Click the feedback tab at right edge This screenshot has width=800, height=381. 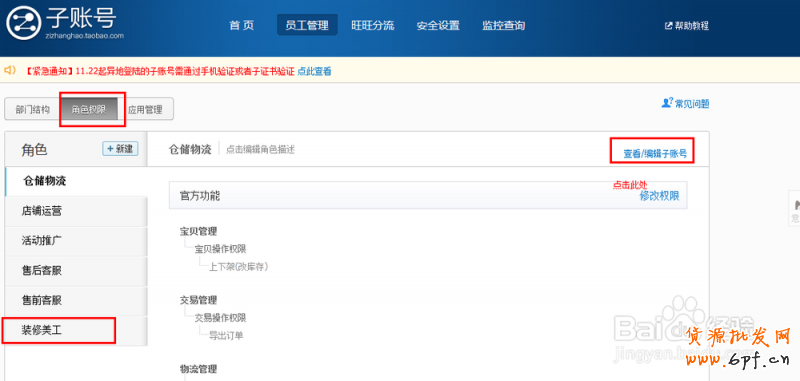(794, 208)
